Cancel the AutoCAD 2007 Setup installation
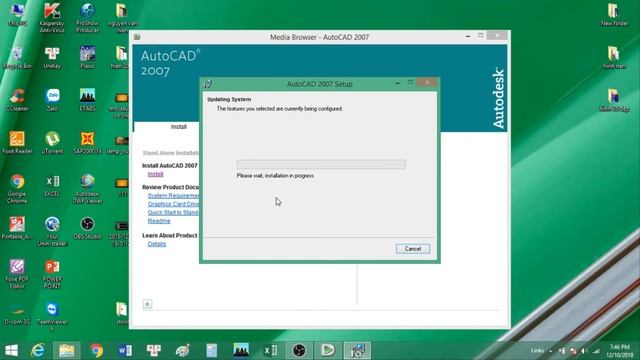 click(x=413, y=249)
